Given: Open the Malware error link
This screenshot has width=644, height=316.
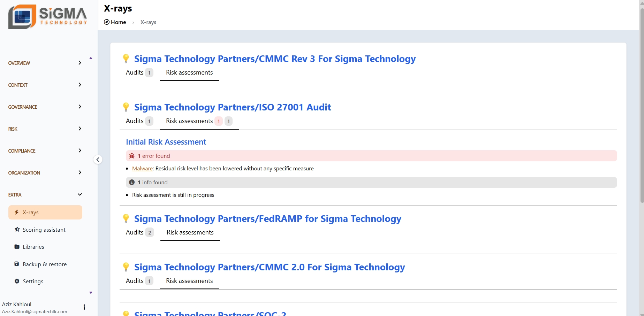Looking at the screenshot, I should [x=142, y=169].
